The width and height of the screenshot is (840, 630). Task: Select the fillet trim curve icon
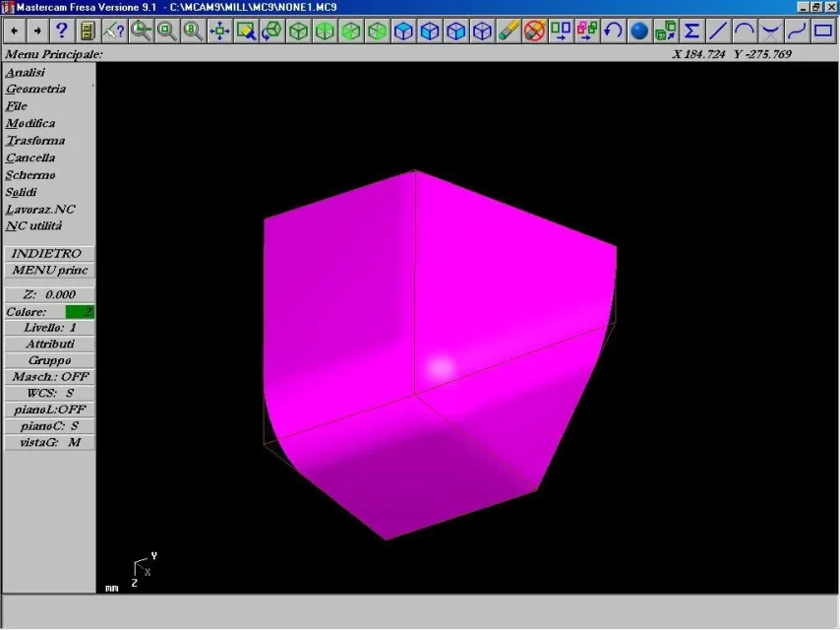771,31
